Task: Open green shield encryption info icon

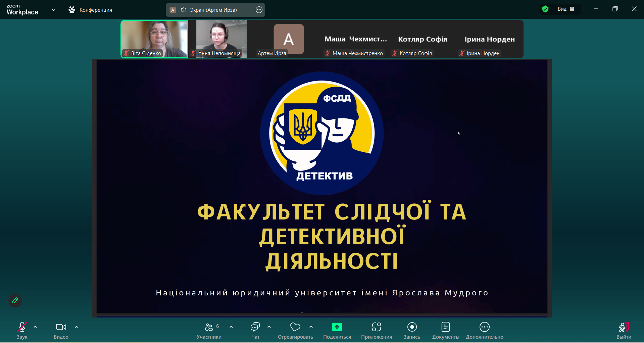Action: [545, 9]
